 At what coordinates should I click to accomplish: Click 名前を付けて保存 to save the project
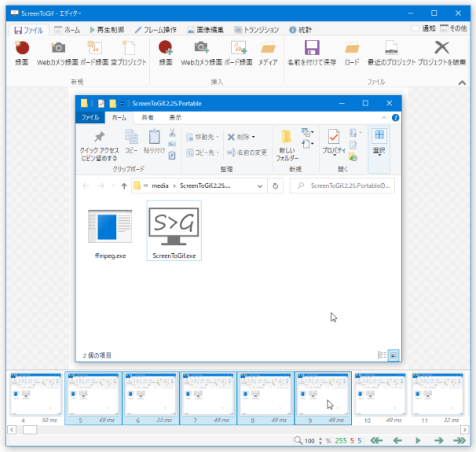click(x=311, y=53)
